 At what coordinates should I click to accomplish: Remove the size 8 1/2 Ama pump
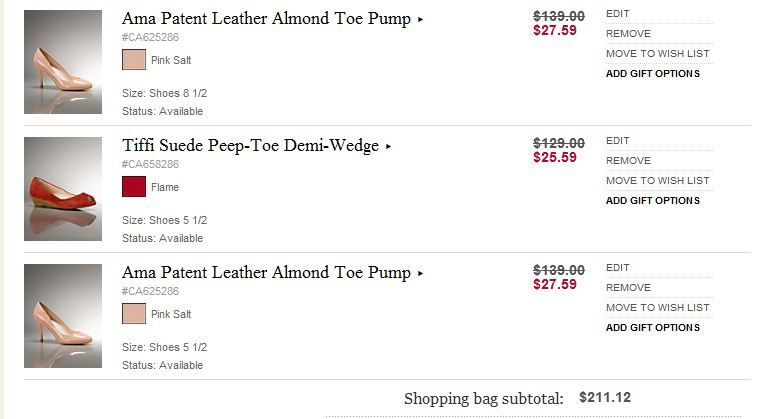point(628,34)
